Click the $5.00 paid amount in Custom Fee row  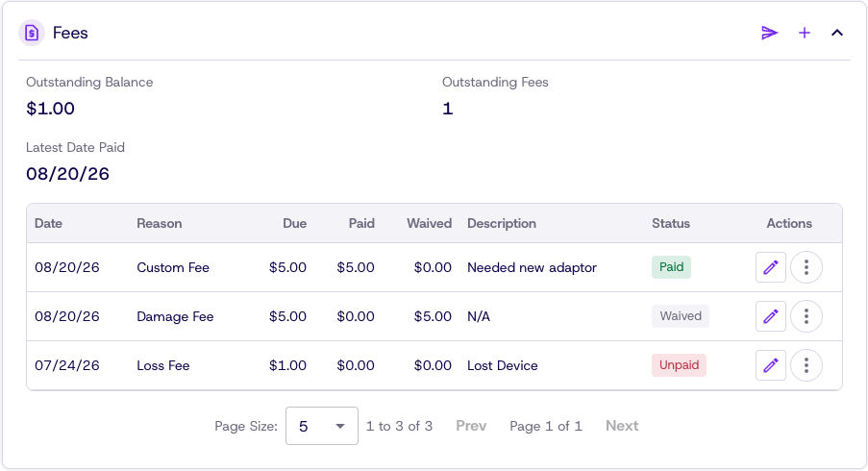click(356, 267)
